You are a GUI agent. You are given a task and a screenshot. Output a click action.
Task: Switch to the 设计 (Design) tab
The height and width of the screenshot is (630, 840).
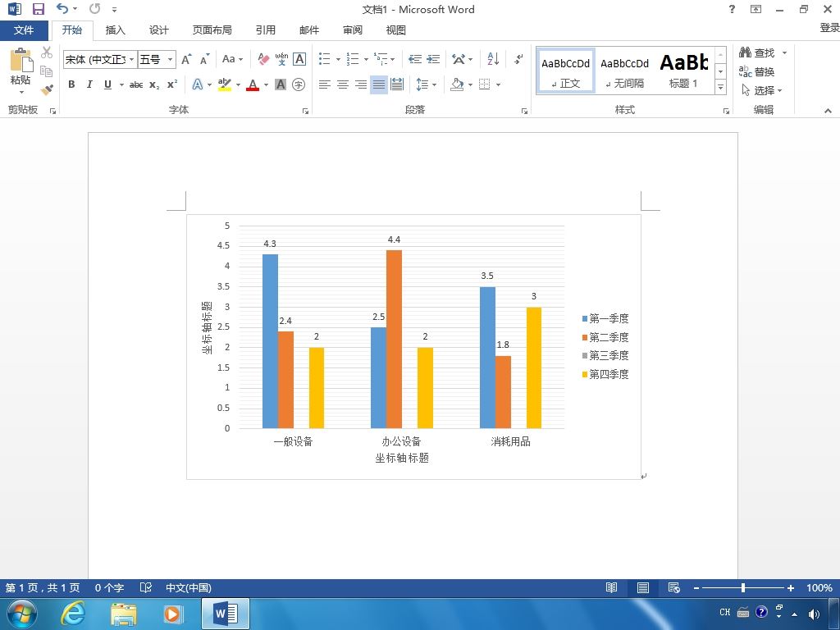point(158,30)
